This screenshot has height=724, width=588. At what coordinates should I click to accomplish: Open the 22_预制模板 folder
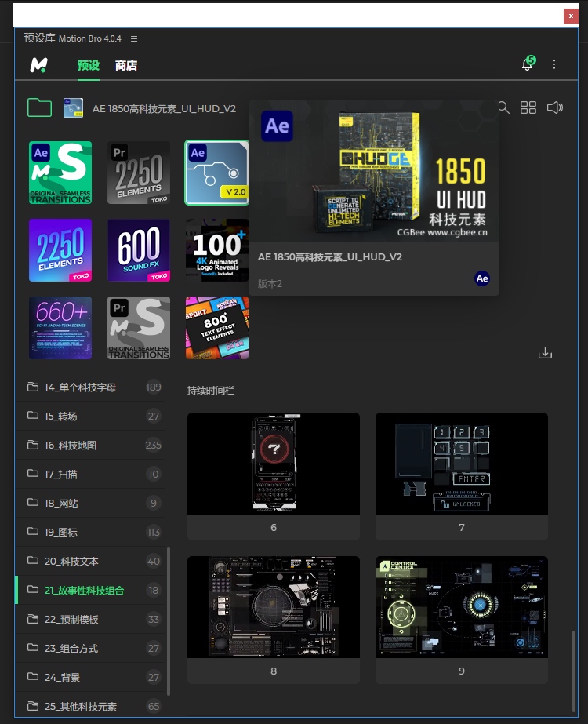tap(90, 619)
